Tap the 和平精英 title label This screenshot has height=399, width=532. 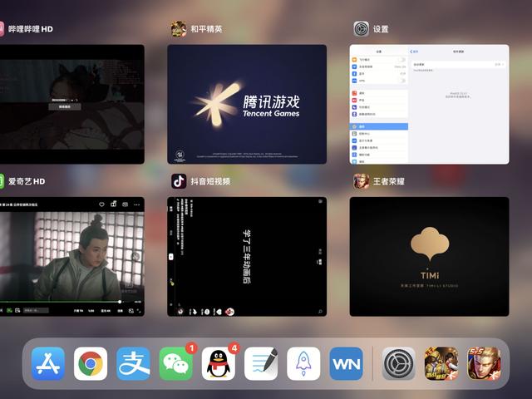click(206, 29)
